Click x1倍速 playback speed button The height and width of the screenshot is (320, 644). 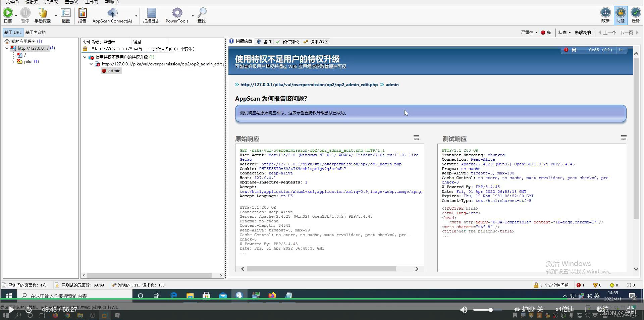(x=565, y=309)
